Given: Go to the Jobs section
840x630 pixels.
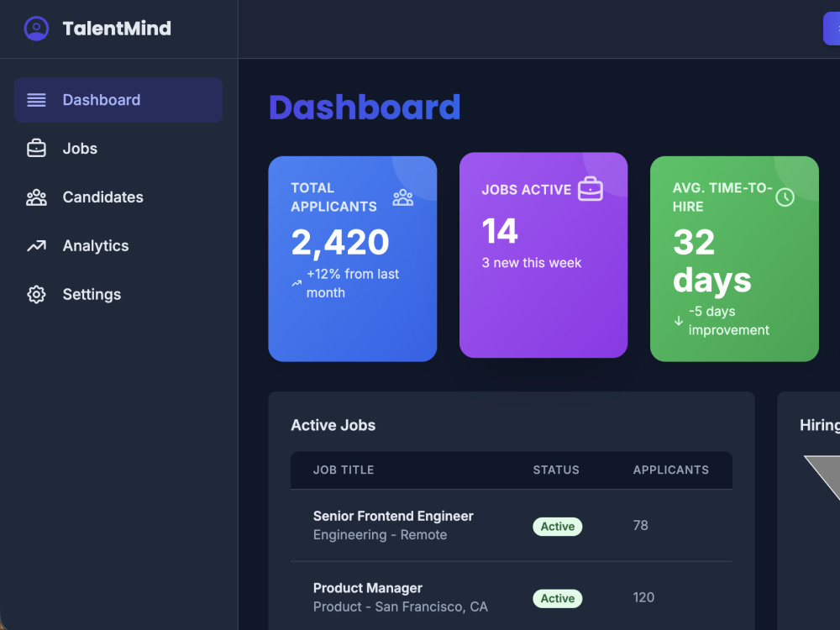Looking at the screenshot, I should [118, 149].
